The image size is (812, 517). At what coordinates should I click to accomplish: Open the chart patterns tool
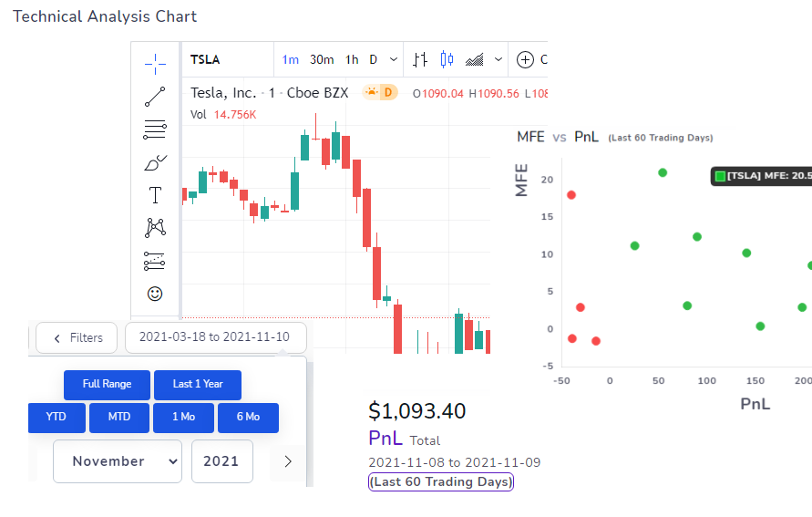coord(155,228)
